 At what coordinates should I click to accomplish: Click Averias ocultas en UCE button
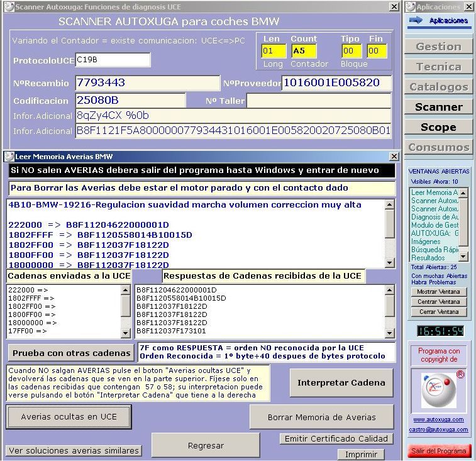(x=69, y=417)
